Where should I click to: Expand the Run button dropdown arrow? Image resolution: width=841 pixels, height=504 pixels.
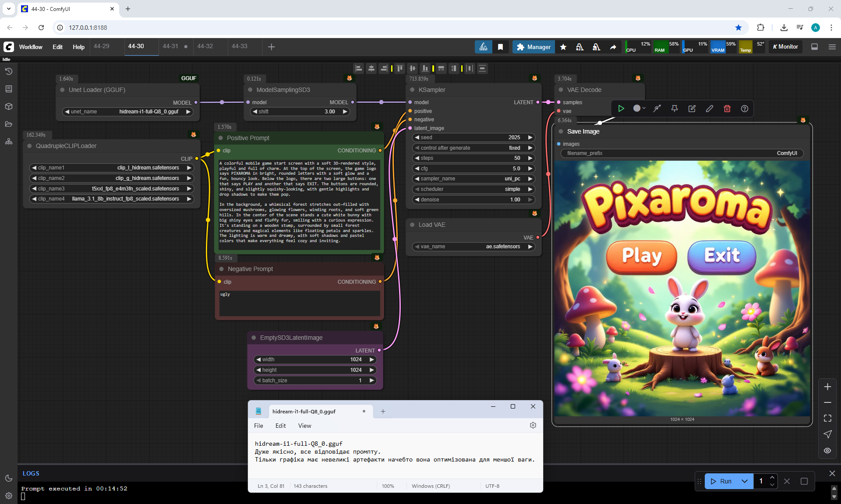click(745, 481)
